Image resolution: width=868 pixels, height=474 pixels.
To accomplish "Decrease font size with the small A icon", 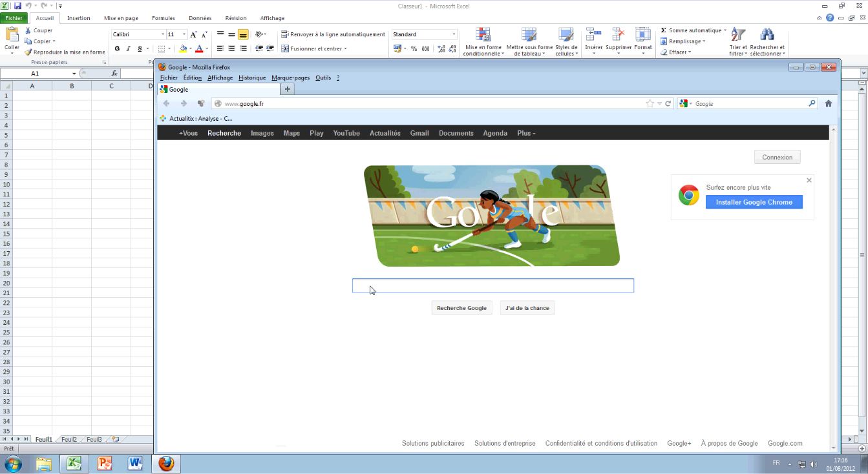I will pyautogui.click(x=204, y=34).
